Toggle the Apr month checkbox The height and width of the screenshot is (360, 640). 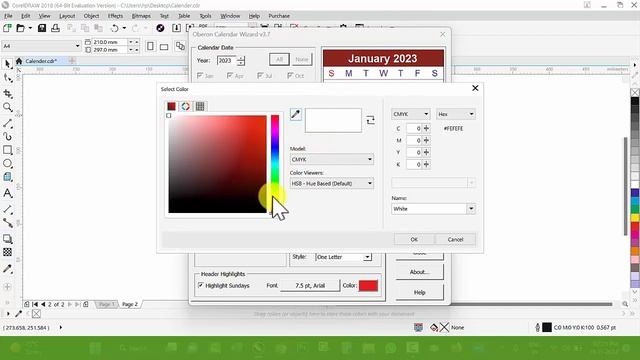coord(230,76)
